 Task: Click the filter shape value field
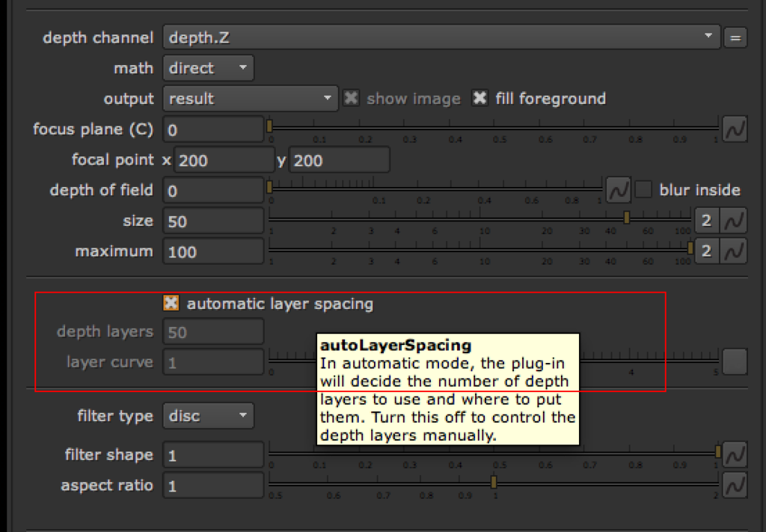click(213, 455)
